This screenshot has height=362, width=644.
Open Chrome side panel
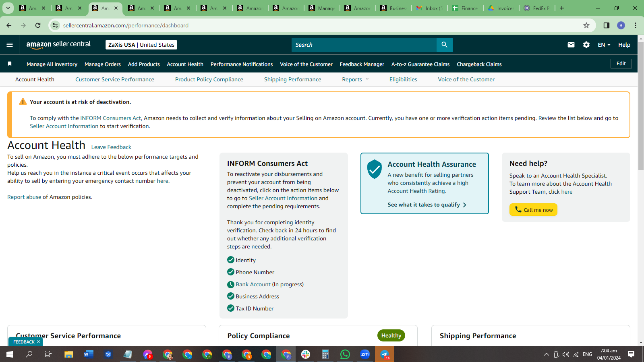(606, 25)
